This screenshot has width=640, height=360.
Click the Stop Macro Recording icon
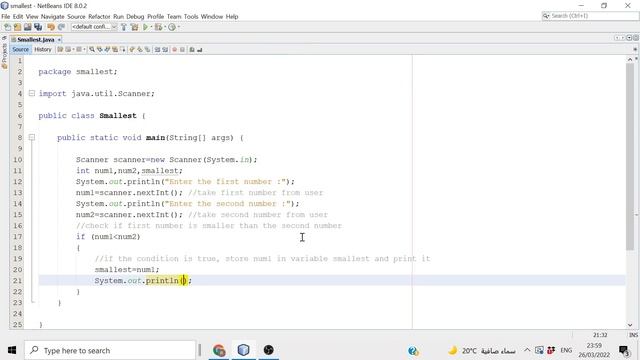point(182,49)
